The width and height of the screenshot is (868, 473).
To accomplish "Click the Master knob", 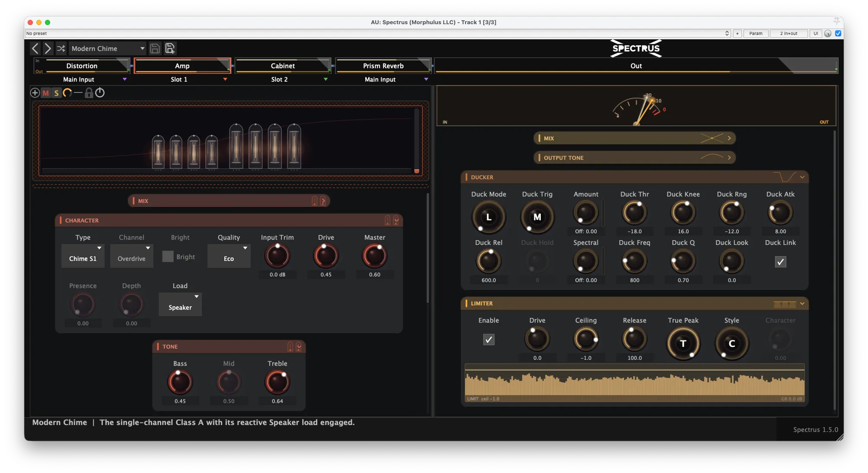I will pyautogui.click(x=374, y=256).
